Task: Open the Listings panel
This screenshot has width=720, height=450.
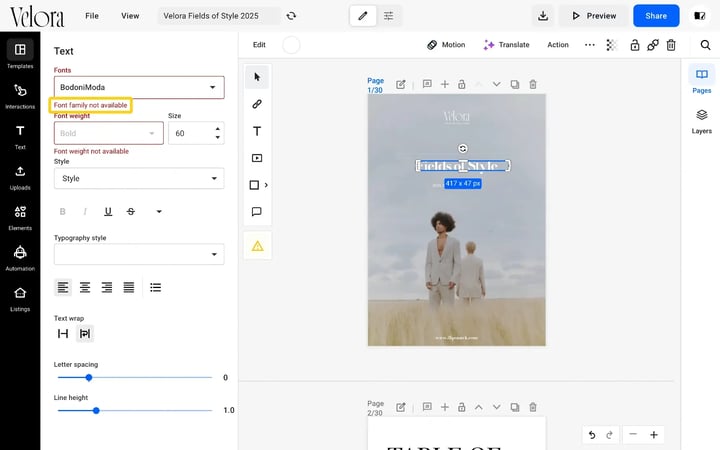Action: [20, 298]
